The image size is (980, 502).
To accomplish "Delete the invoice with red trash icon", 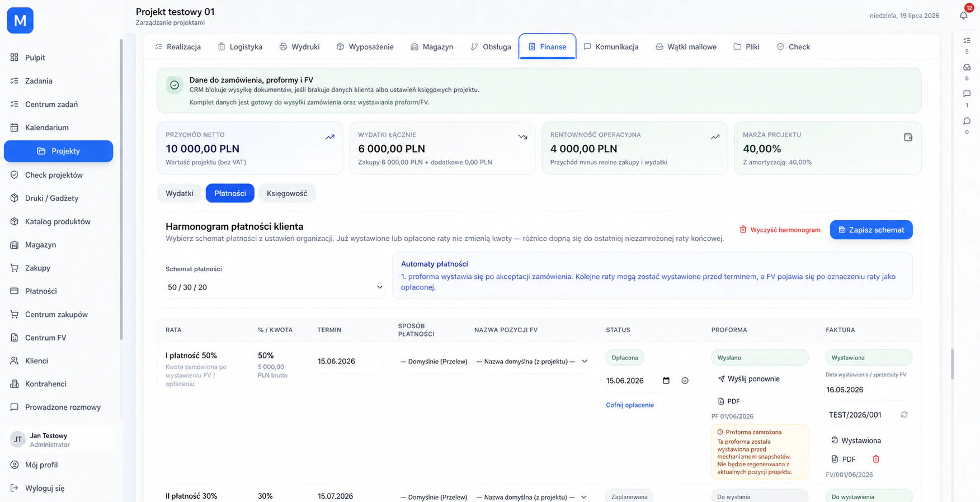I will pyautogui.click(x=876, y=459).
